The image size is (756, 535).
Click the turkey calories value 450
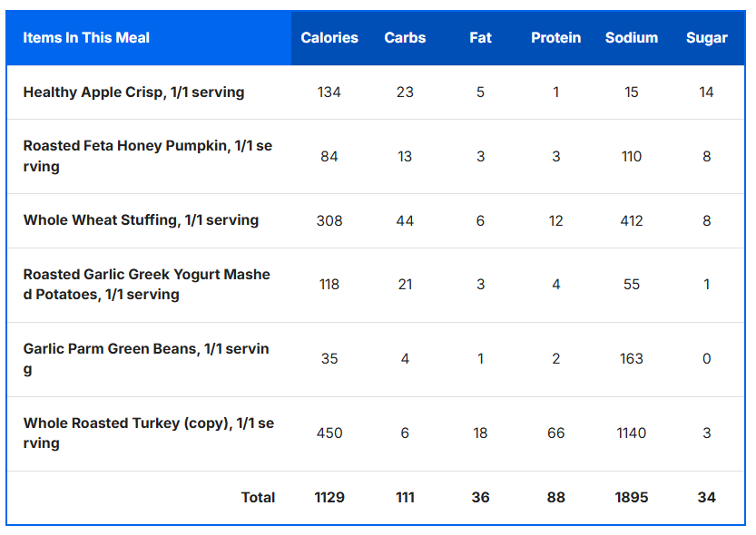329,433
